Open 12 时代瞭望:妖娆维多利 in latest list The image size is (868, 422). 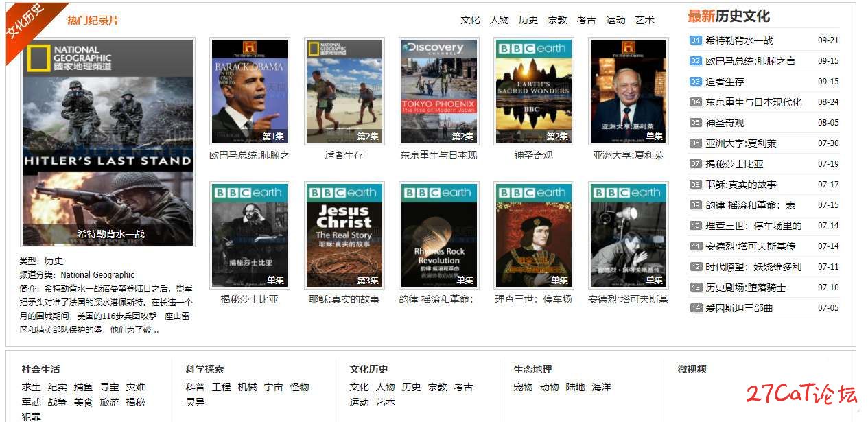coord(753,267)
